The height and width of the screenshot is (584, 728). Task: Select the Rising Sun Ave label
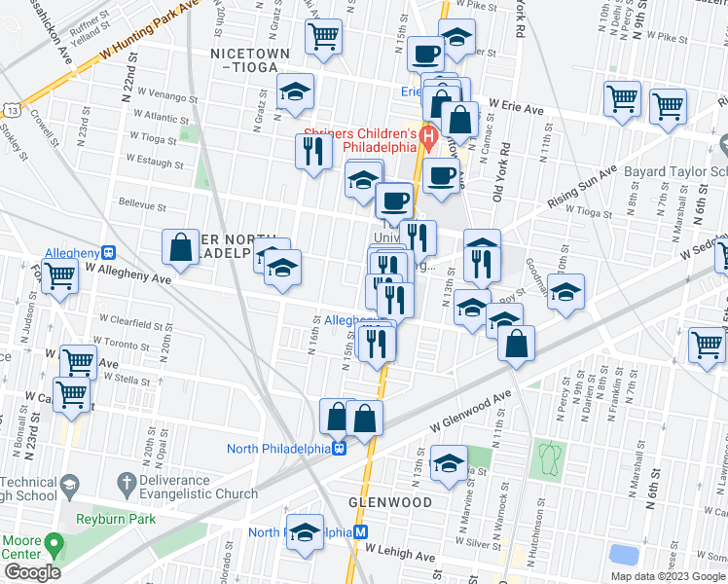pos(581,187)
